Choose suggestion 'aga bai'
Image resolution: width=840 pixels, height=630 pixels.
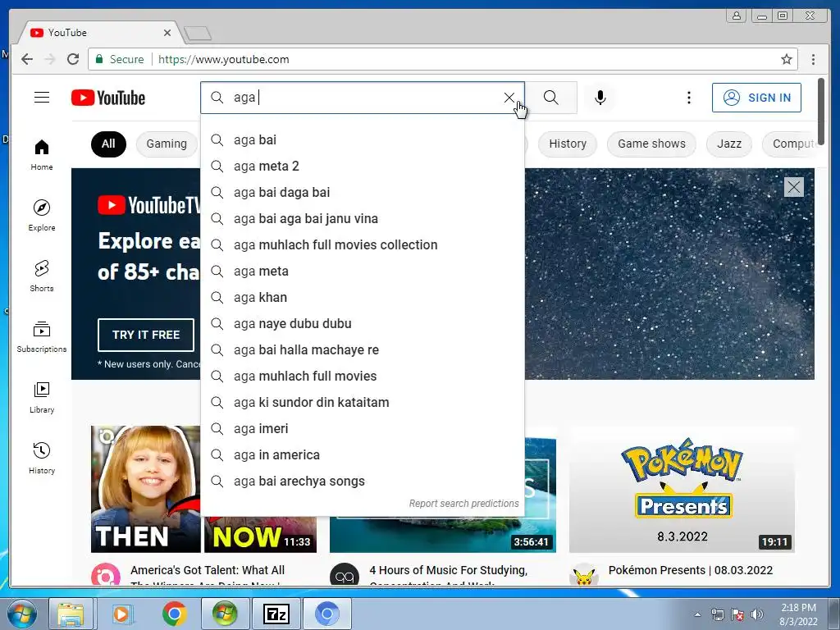coord(363,139)
